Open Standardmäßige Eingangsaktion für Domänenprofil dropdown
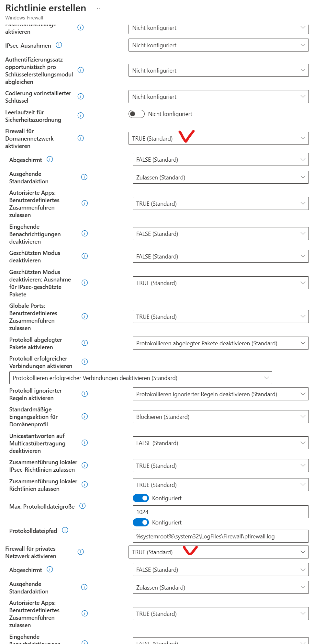 pos(220,417)
